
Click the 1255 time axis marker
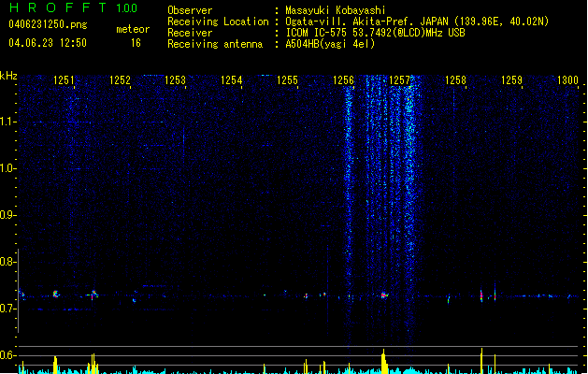pos(287,79)
